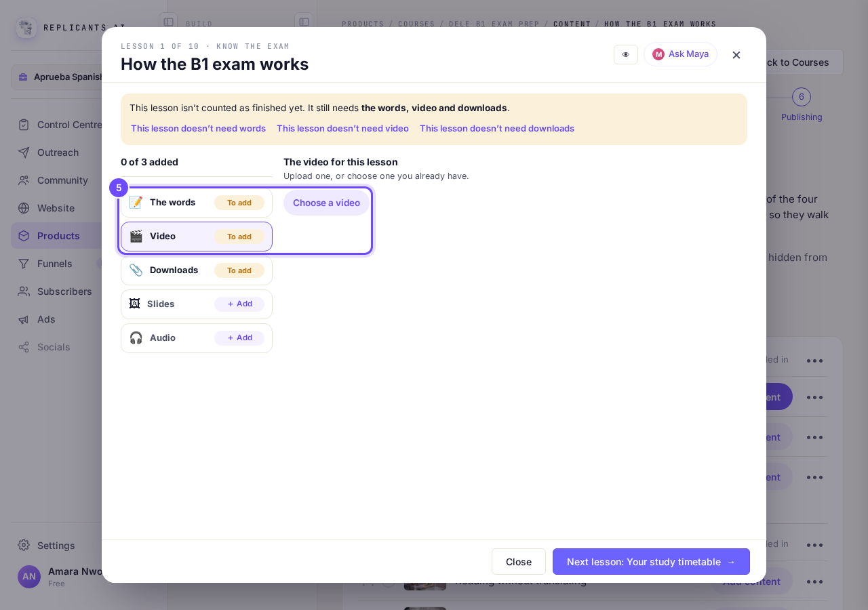Click the Outreach paper-plane icon
This screenshot has height=610, width=868.
click(24, 152)
